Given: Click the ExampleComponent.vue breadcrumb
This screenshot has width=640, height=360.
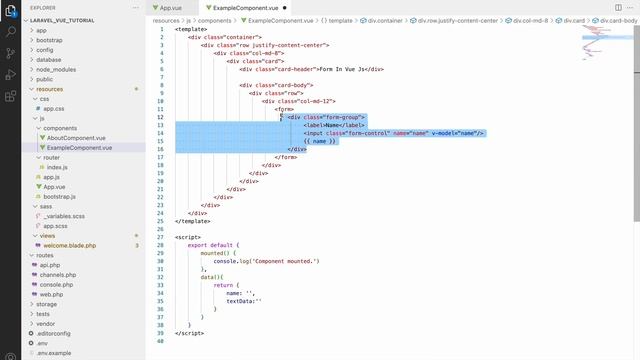Looking at the screenshot, I should click(280, 21).
